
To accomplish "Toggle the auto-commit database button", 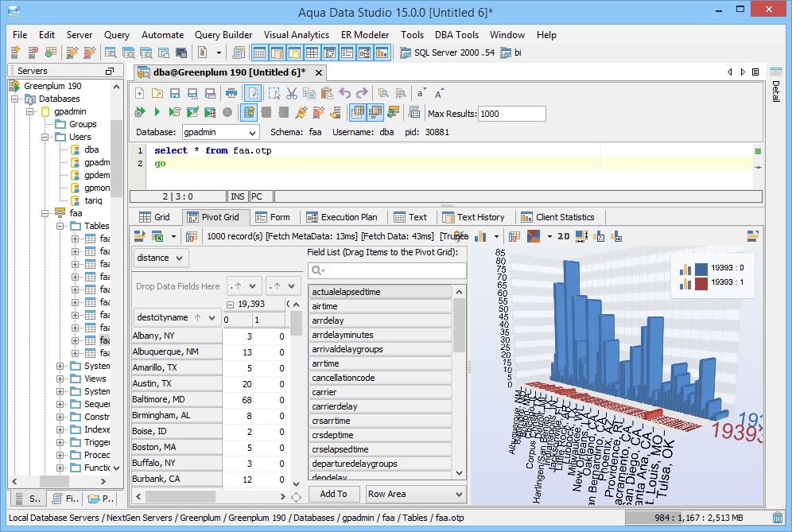I will 249,112.
